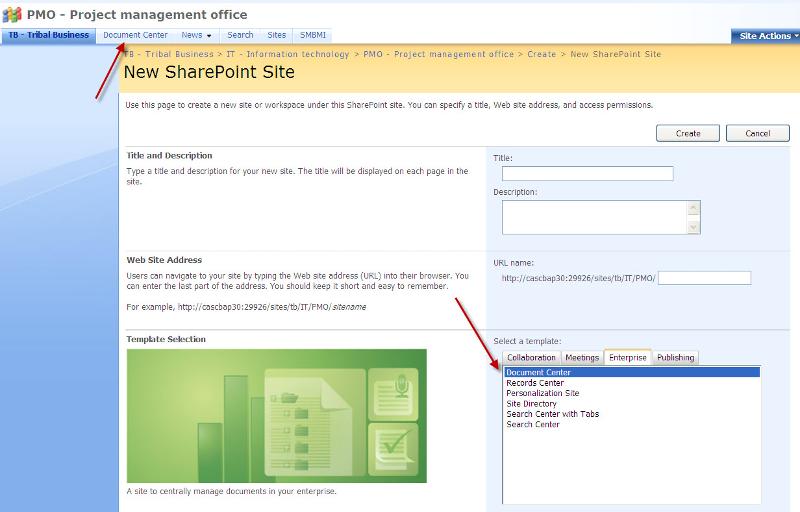Switch to the Publishing template tab
This screenshot has height=512, width=800.
coord(676,357)
